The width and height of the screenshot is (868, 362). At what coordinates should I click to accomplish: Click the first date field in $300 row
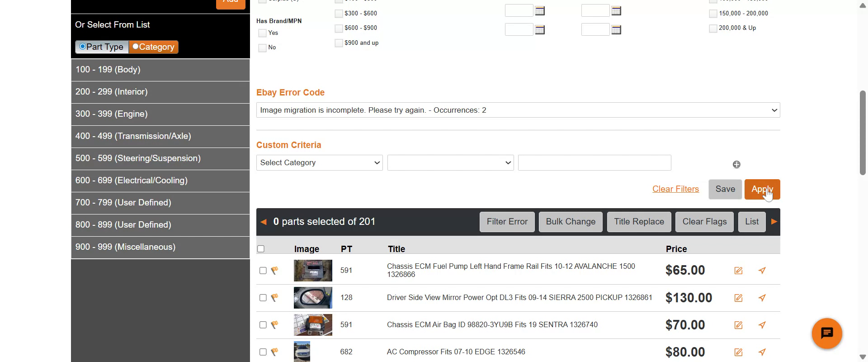click(519, 10)
